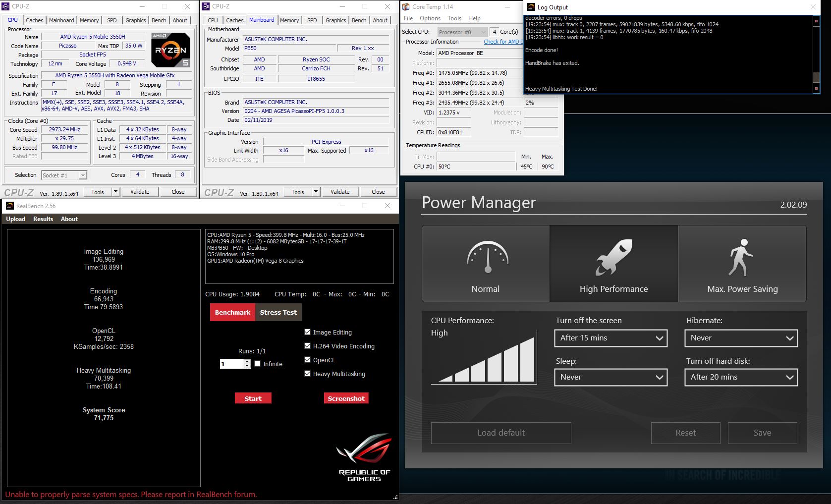Image resolution: width=831 pixels, height=504 pixels.
Task: Open the Socket #1 selection dropdown
Action: pyautogui.click(x=64, y=175)
